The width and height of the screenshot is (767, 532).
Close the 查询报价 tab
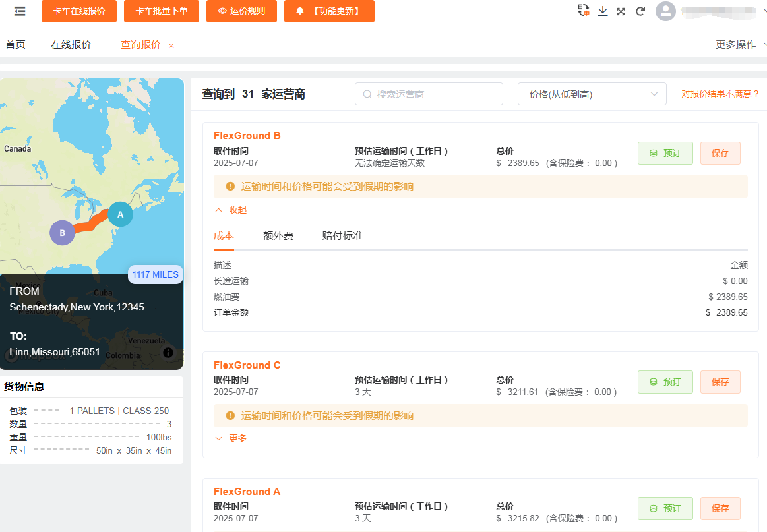[x=171, y=46]
